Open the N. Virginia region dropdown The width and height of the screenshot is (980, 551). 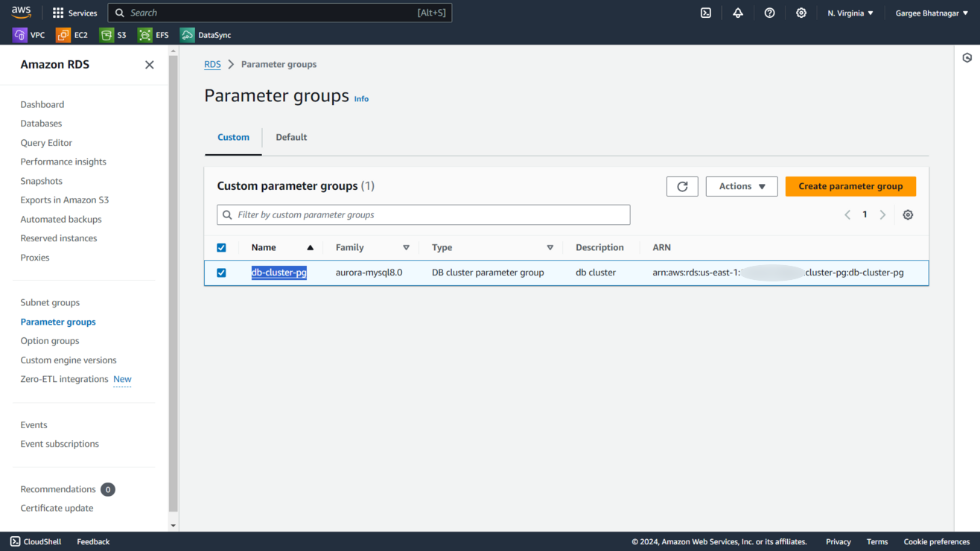[x=850, y=13]
